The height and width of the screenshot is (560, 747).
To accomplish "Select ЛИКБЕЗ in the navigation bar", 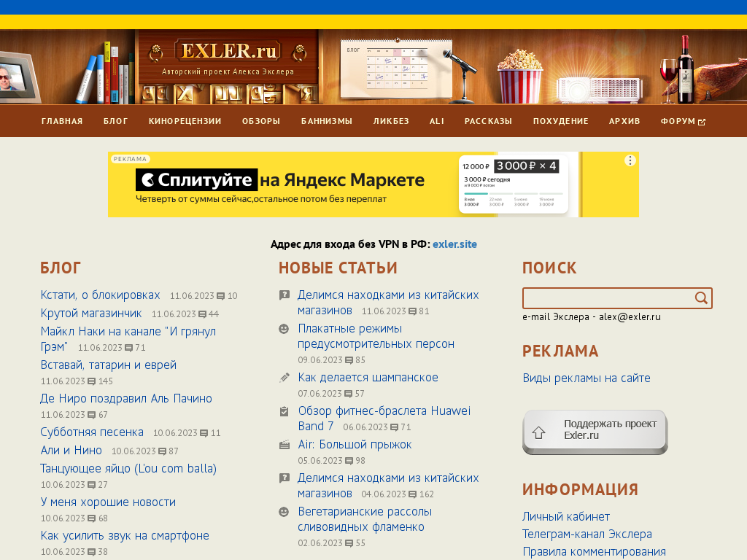I will tap(391, 122).
